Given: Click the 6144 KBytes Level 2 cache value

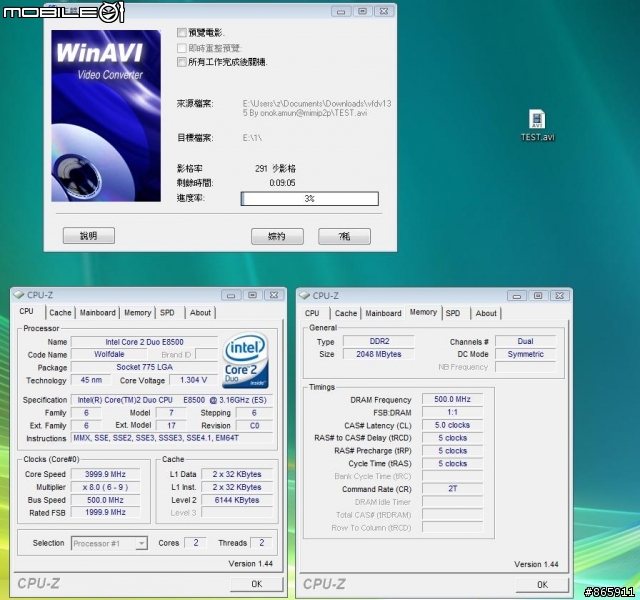Looking at the screenshot, I should click(237, 500).
